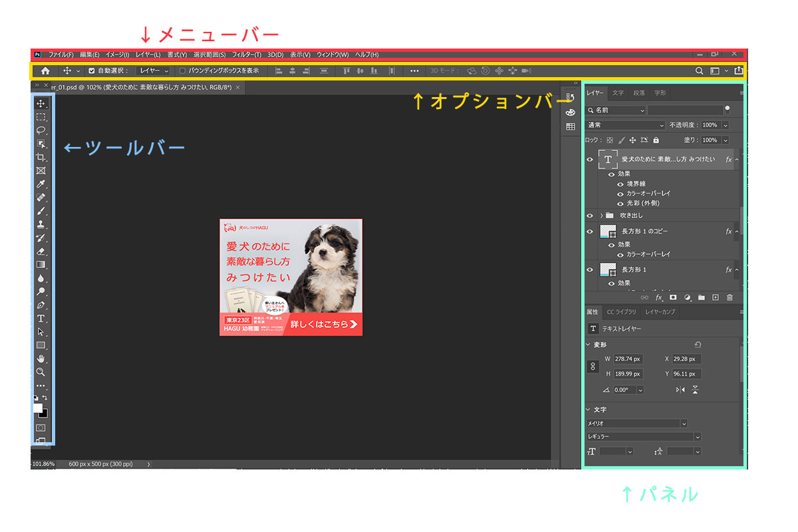Select the Path Selection tool

point(41,332)
